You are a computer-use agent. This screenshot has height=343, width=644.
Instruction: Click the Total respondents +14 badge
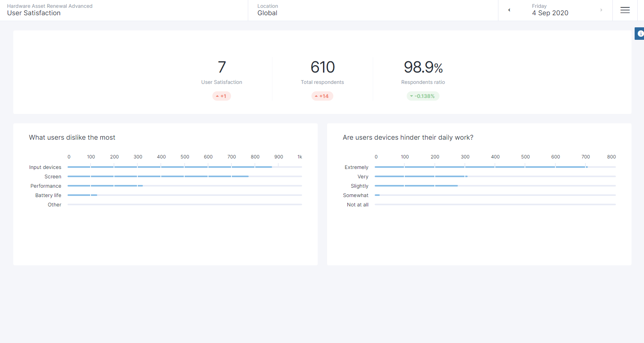(x=322, y=96)
